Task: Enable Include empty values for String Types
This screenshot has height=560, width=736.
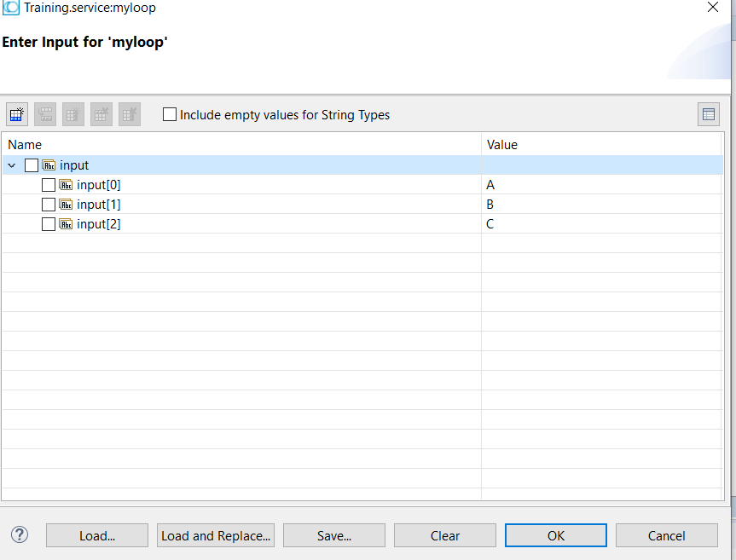Action: click(170, 114)
